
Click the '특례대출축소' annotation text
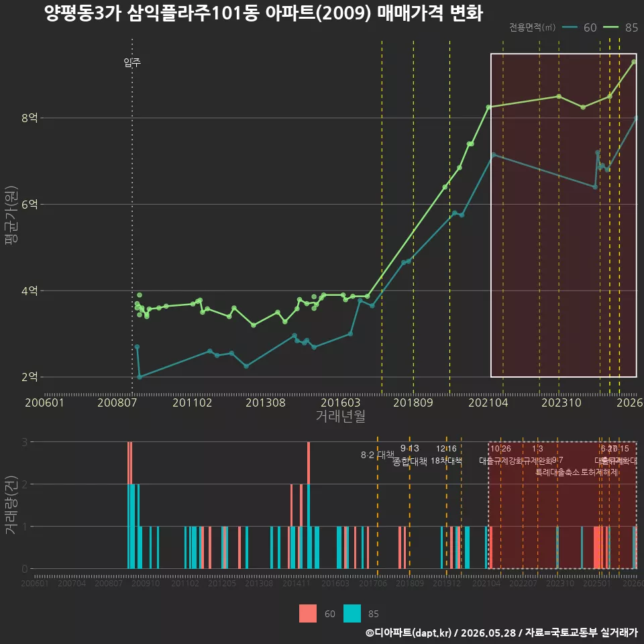coord(557,472)
